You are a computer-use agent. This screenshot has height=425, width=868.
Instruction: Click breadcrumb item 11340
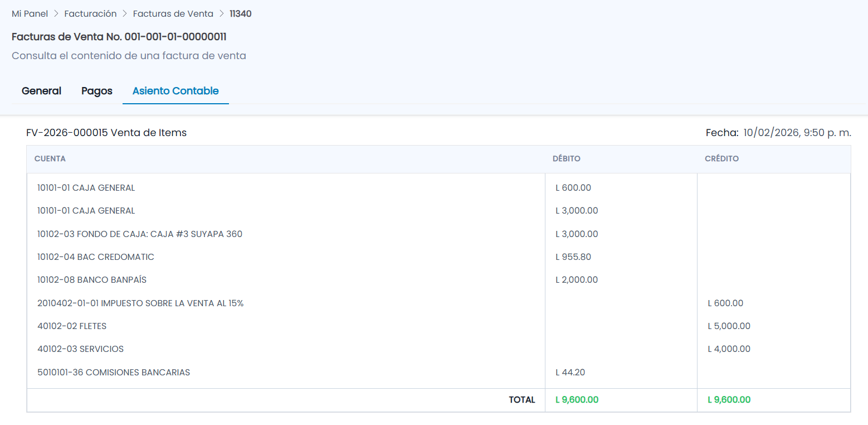pyautogui.click(x=240, y=13)
